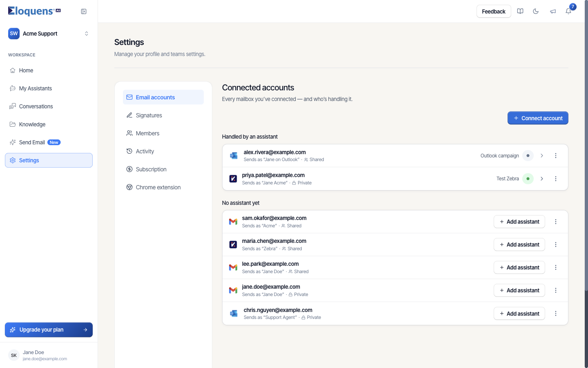The height and width of the screenshot is (368, 588).
Task: Open Send Email page
Action: pyautogui.click(x=49, y=142)
